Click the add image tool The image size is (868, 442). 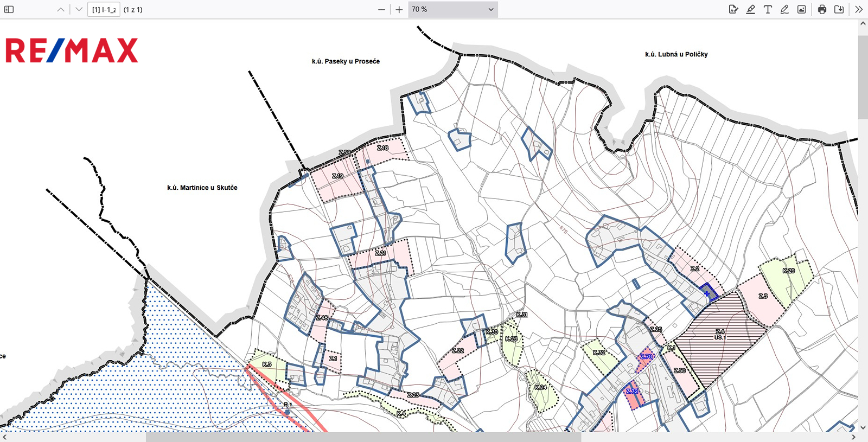click(801, 9)
